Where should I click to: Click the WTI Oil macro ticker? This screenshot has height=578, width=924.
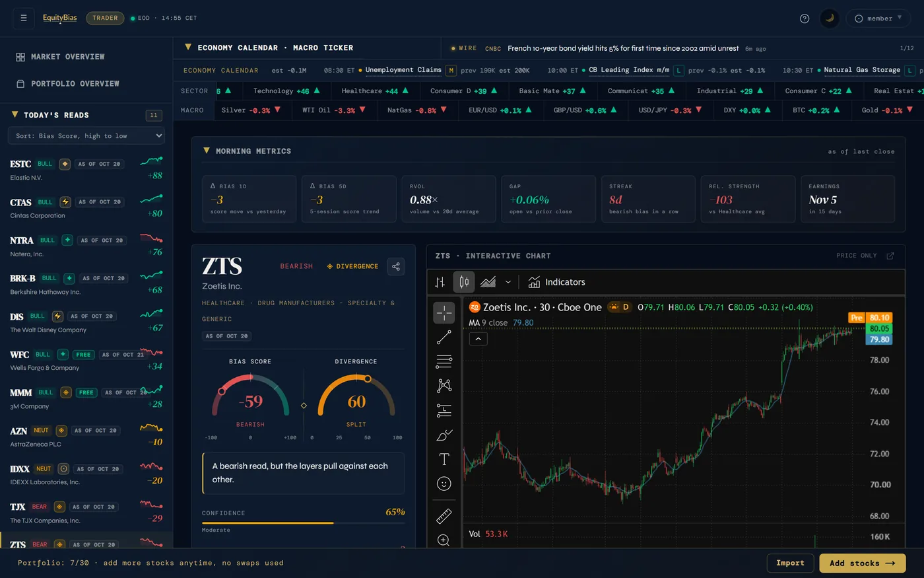(335, 110)
